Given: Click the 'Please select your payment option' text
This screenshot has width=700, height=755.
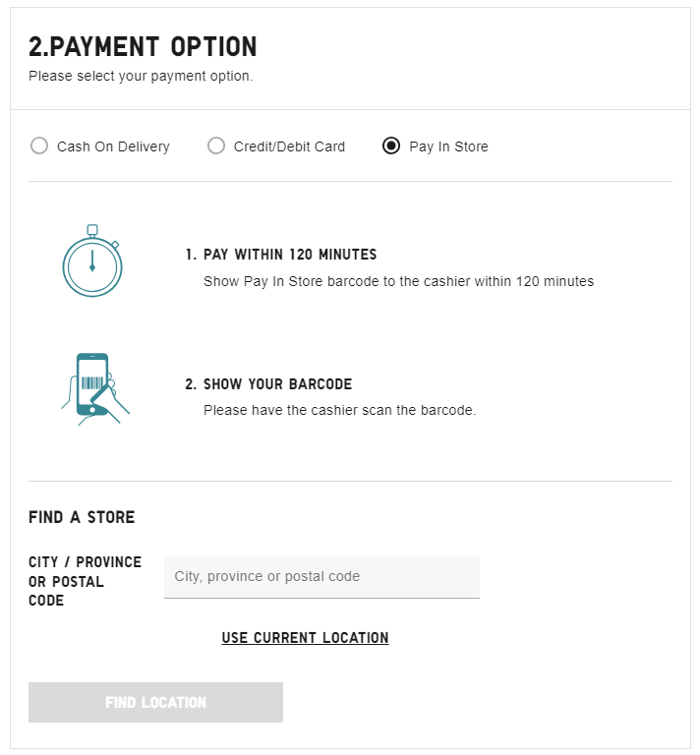Looking at the screenshot, I should tap(141, 76).
